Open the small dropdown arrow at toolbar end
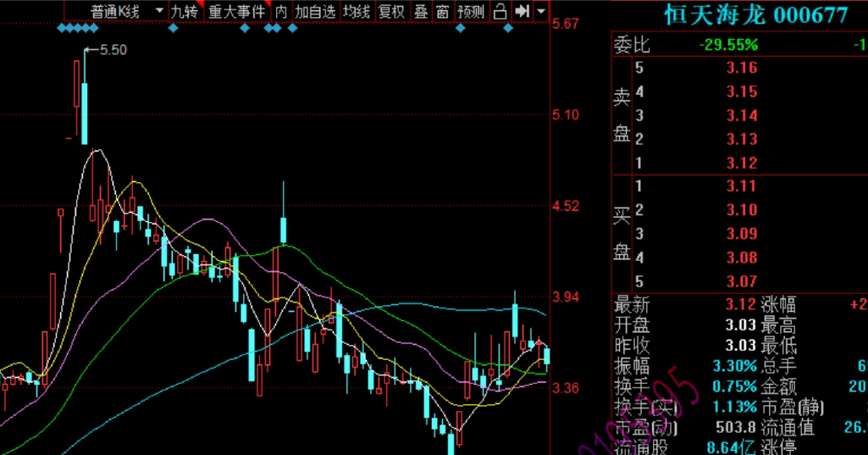The height and width of the screenshot is (455, 868). coord(540,12)
